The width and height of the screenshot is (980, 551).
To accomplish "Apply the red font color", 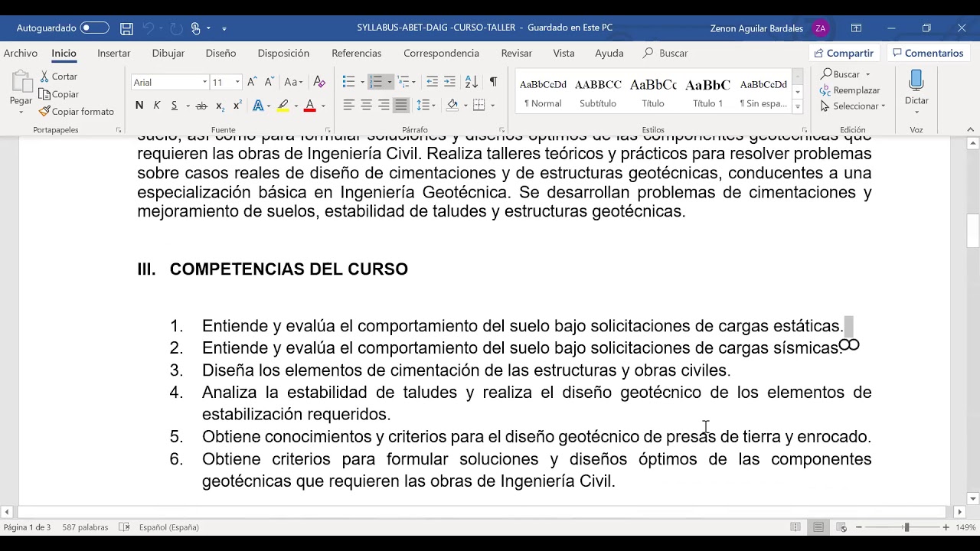I will click(x=310, y=106).
